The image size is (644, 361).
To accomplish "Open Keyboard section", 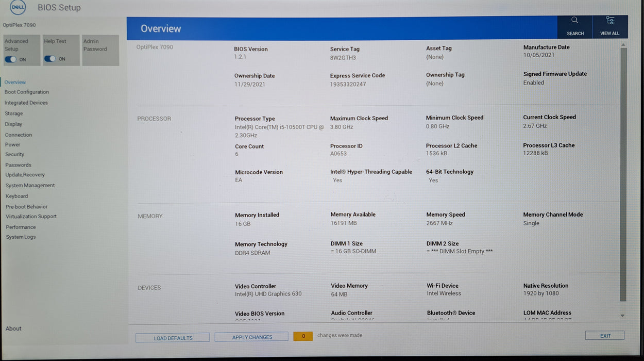I will (x=17, y=196).
